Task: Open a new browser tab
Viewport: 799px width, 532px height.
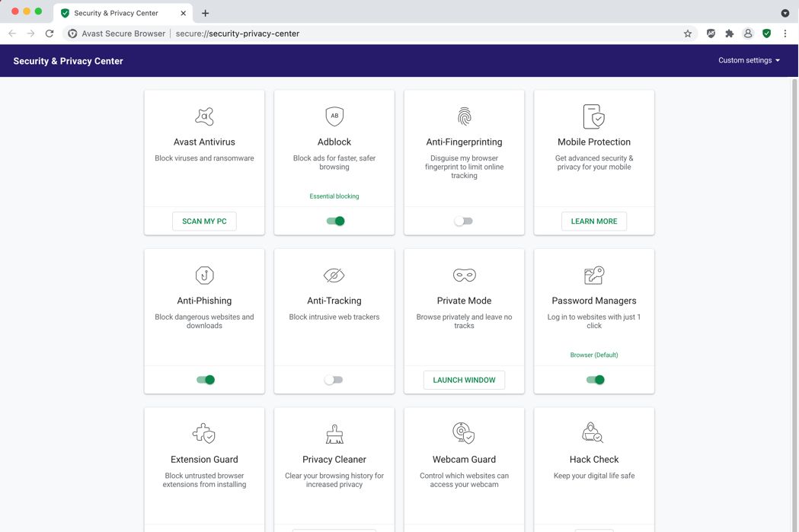Action: pyautogui.click(x=206, y=13)
